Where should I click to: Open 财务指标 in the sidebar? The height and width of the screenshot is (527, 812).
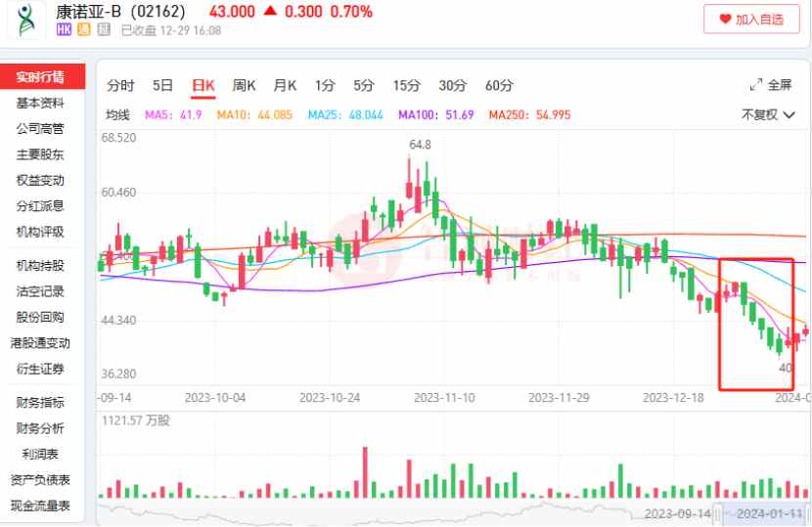click(40, 402)
